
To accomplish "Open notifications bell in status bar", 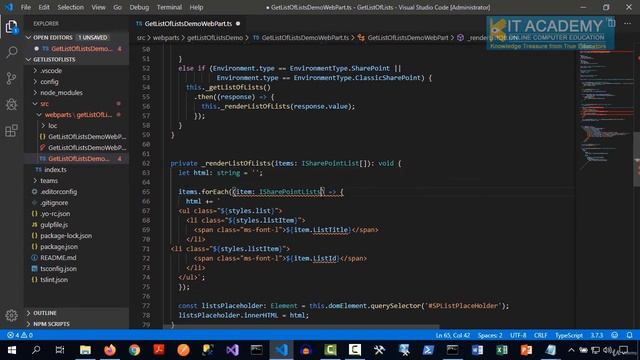I will 629,335.
